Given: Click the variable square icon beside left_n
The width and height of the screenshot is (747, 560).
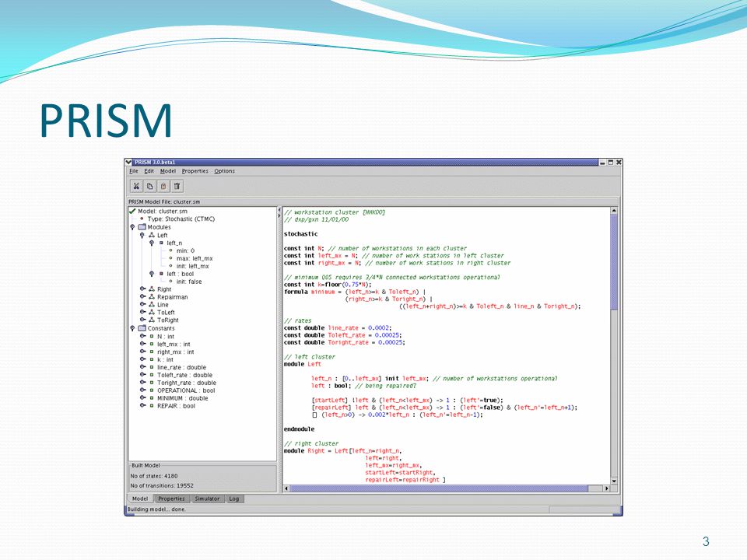Looking at the screenshot, I should (x=162, y=243).
